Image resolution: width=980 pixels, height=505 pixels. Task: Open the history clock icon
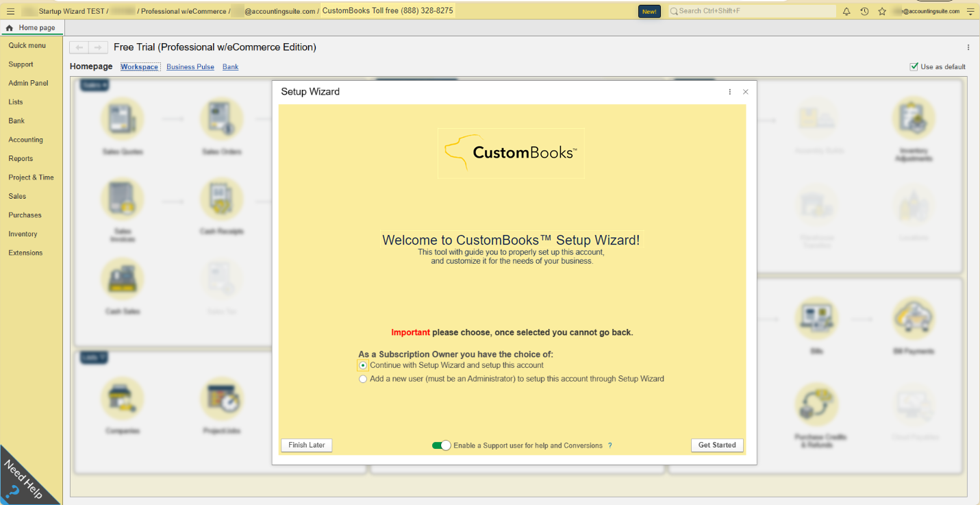pos(864,11)
